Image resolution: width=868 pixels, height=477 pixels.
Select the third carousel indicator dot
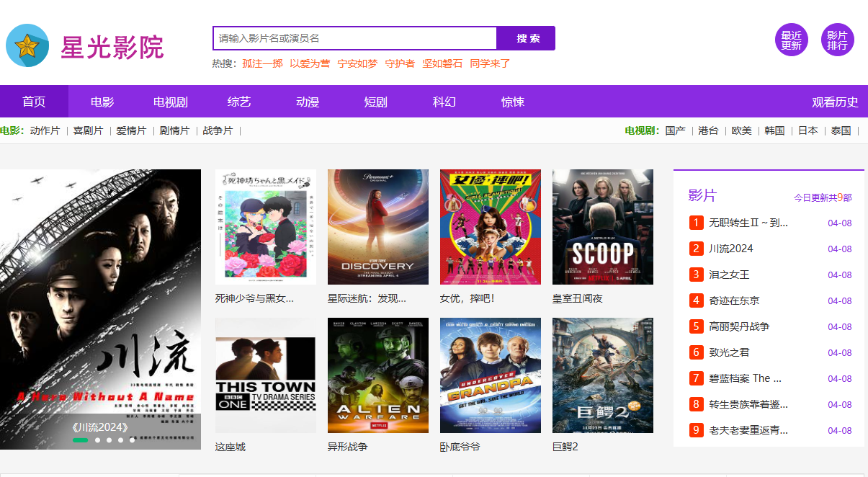point(109,440)
